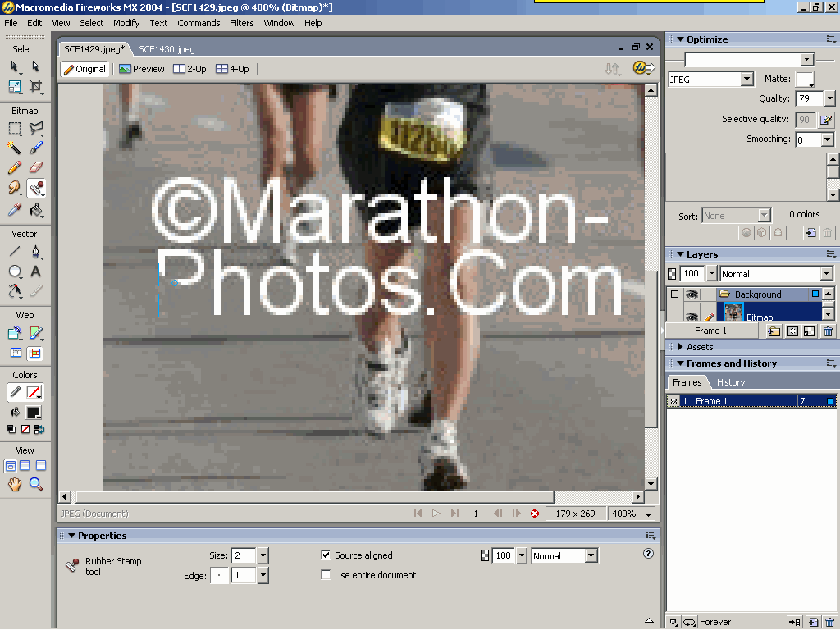The height and width of the screenshot is (630, 840).
Task: Open the layer blend mode Normal dropdown
Action: [x=827, y=274]
